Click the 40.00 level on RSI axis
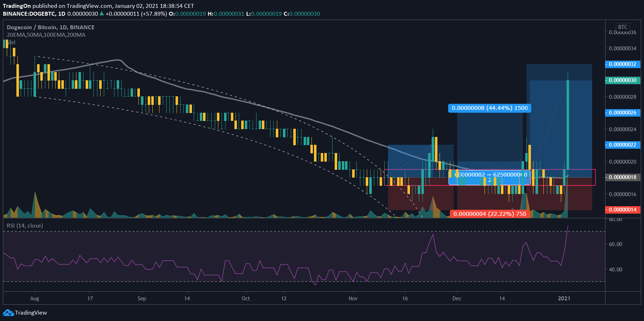This screenshot has width=644, height=321. pyautogui.click(x=615, y=270)
